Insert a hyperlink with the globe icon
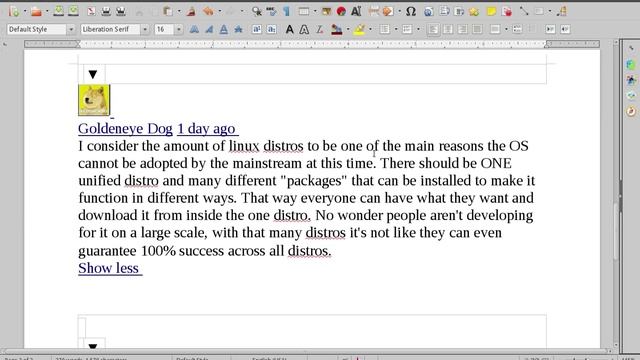The width and height of the screenshot is (640, 360). pyautogui.click(x=429, y=11)
